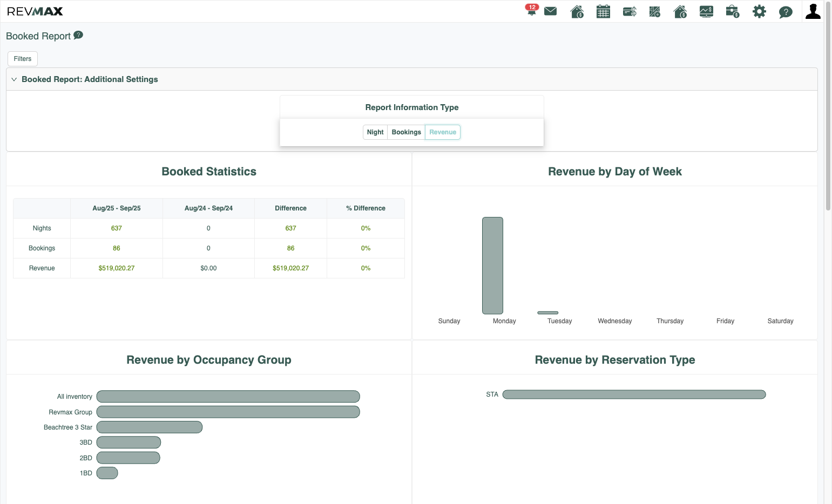The height and width of the screenshot is (504, 832).
Task: Open the briefcase dollar icon
Action: [x=733, y=11]
